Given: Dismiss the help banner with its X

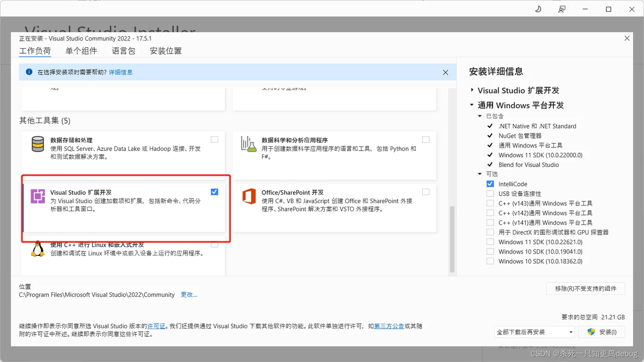Looking at the screenshot, I should tap(445, 73).
